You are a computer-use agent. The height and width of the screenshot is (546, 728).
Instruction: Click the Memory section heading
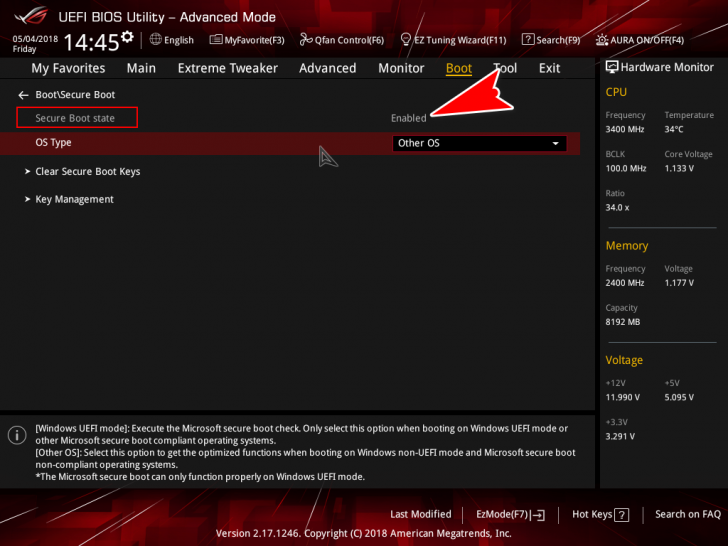click(627, 246)
